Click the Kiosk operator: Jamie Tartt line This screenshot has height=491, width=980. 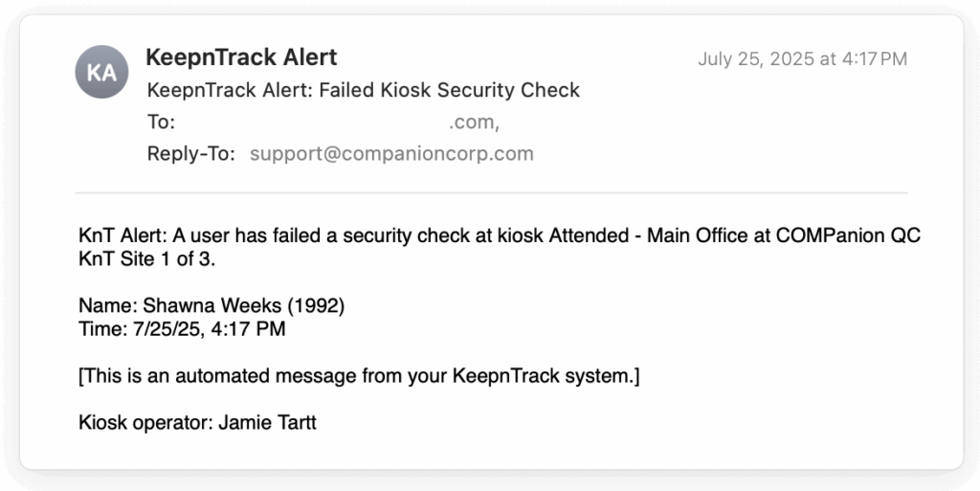[x=197, y=423]
